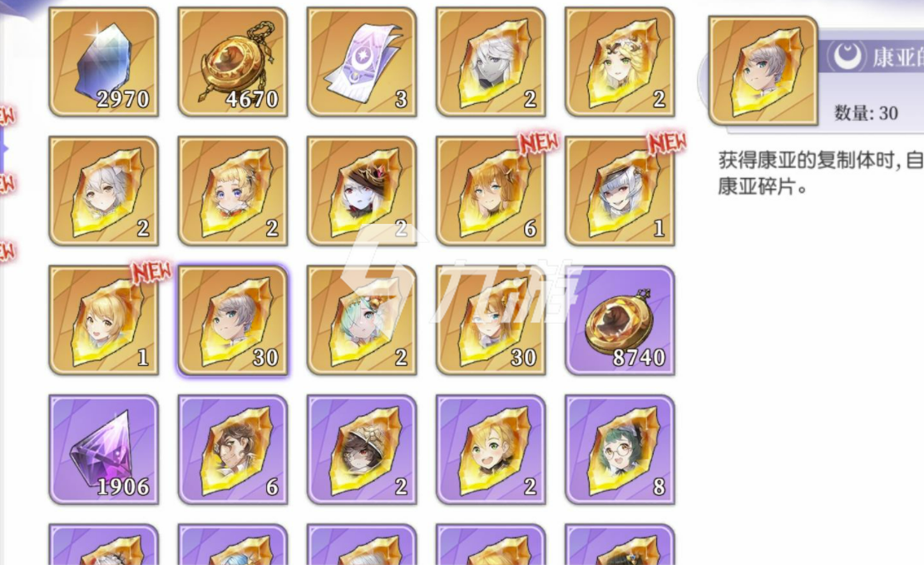The height and width of the screenshot is (565, 924).
Task: Select the NEW silver-haired maid shard count 1
Action: click(x=620, y=191)
